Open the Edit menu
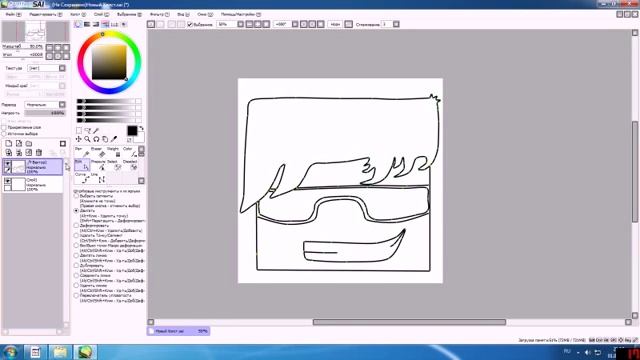Viewport: 640px width, 360px height. [x=45, y=14]
